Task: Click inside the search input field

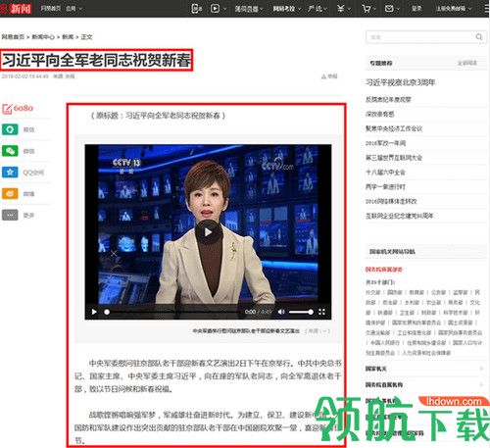Action: tap(419, 37)
